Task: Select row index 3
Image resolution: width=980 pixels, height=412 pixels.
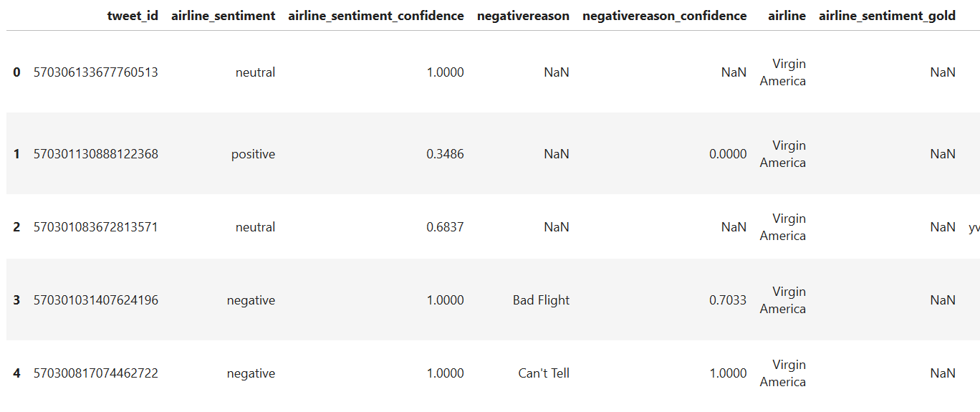Action: click(16, 300)
